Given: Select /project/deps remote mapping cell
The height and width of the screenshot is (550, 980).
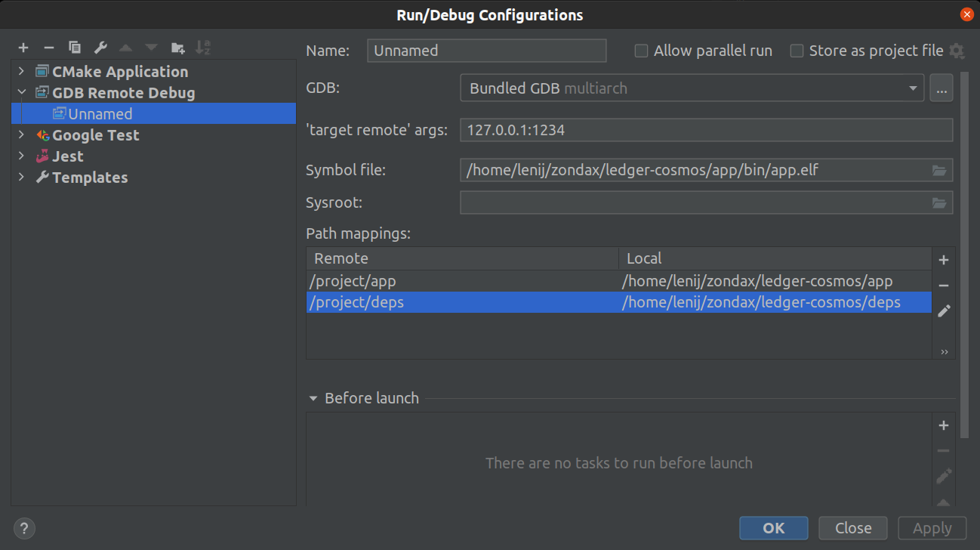Looking at the screenshot, I should (462, 302).
